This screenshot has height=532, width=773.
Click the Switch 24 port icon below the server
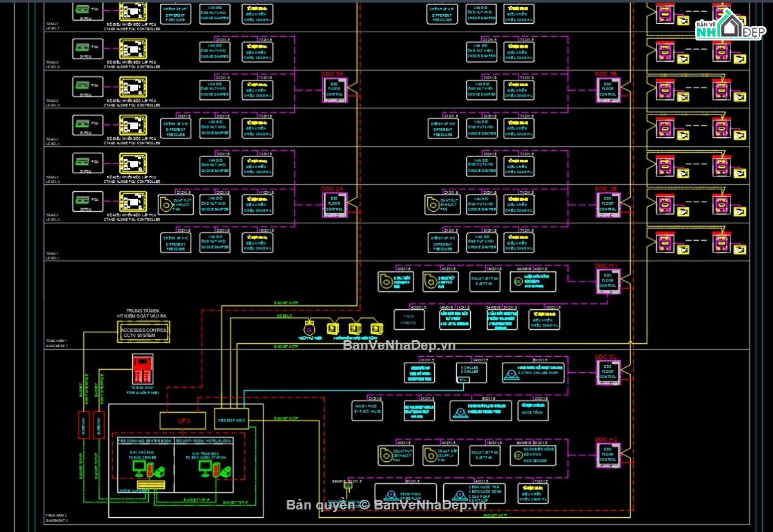click(x=151, y=484)
